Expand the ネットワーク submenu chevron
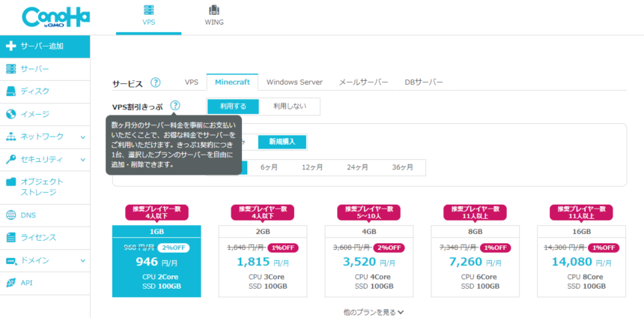The width and height of the screenshot is (644, 318). pyautogui.click(x=83, y=137)
